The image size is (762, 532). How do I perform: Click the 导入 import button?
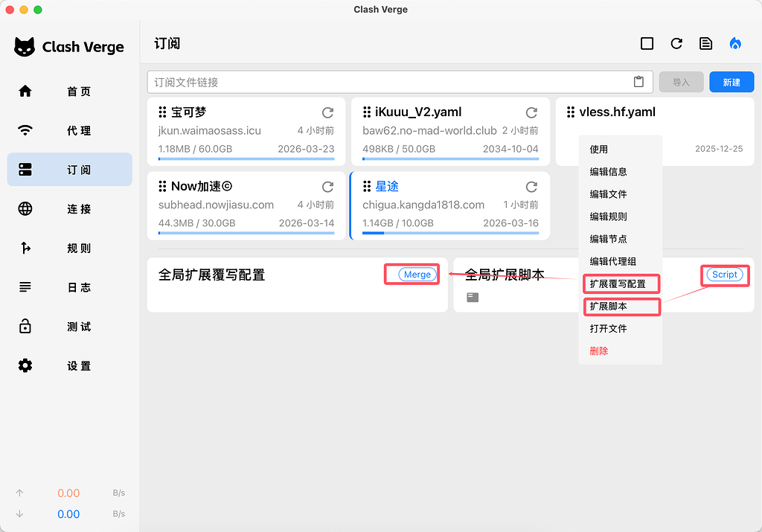[x=681, y=82]
